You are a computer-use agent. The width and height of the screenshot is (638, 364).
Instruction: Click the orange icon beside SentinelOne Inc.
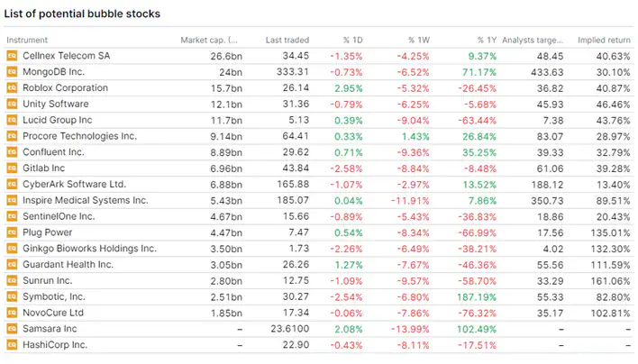tap(12, 216)
